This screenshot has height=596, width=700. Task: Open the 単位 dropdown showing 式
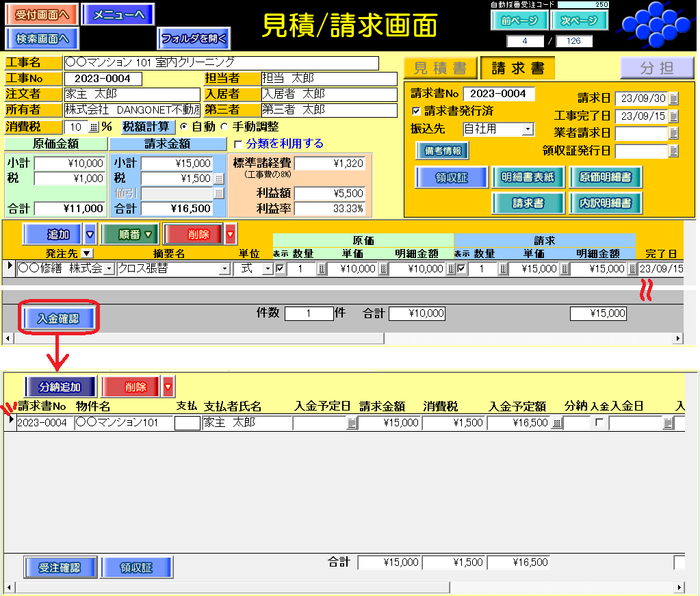(267, 270)
